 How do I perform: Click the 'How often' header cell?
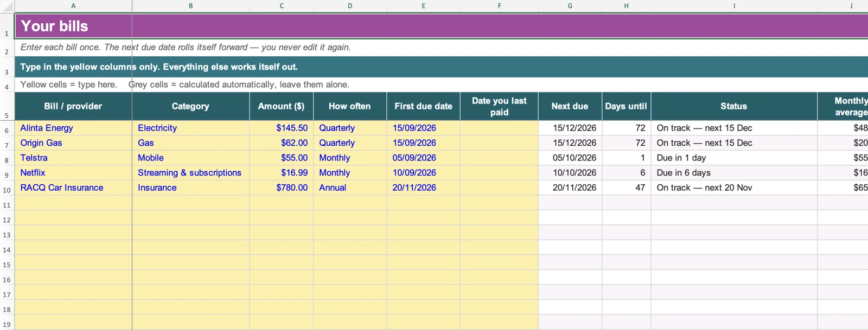(x=350, y=106)
